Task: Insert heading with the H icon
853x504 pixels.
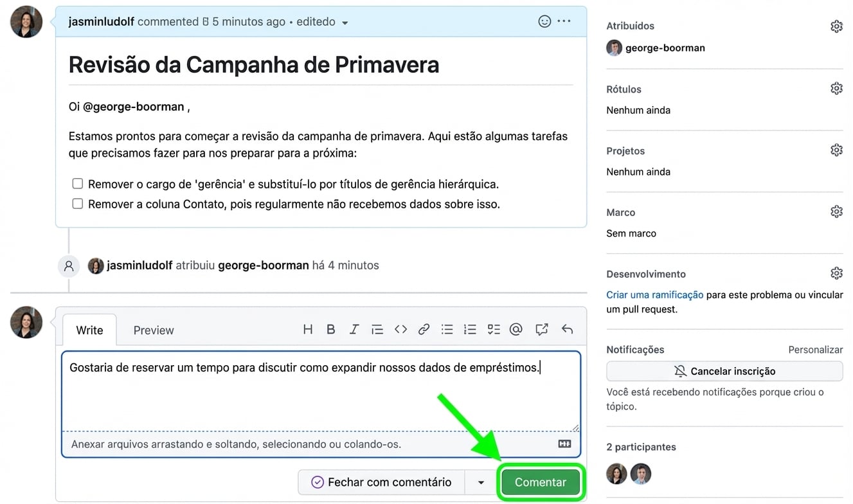Action: [x=308, y=329]
